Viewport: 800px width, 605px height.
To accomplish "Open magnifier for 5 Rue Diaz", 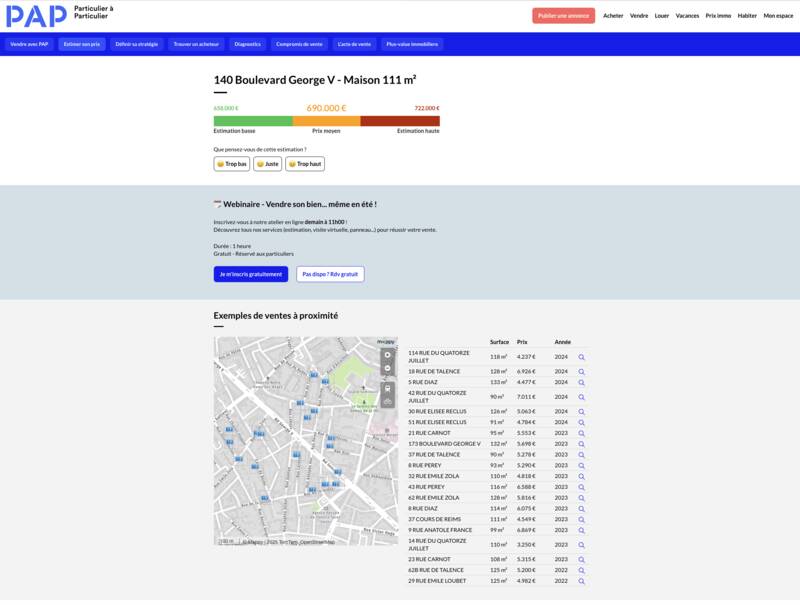I will (581, 383).
